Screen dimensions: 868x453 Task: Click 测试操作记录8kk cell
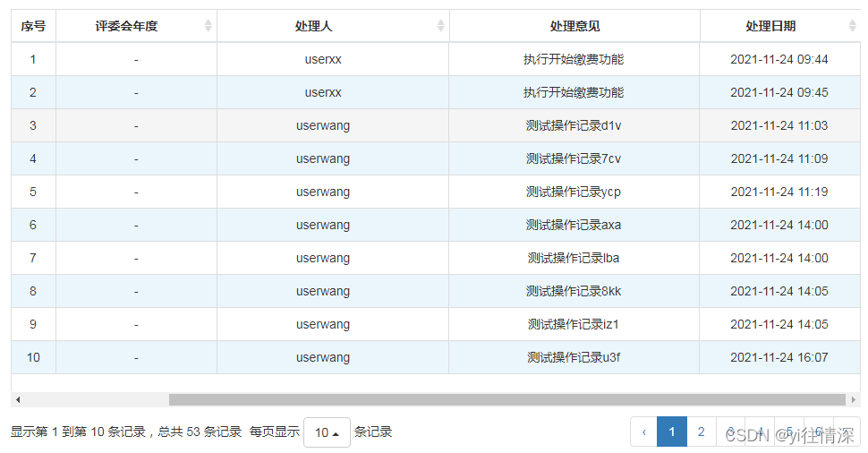click(x=574, y=292)
